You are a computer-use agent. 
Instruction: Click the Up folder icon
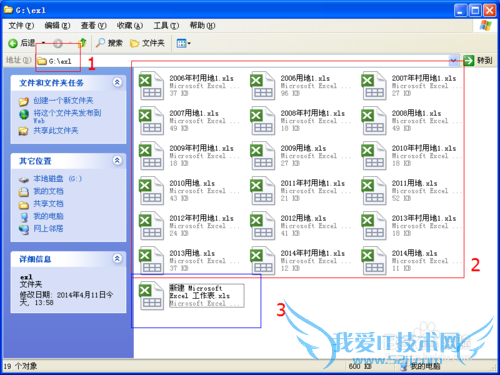pyautogui.click(x=82, y=43)
